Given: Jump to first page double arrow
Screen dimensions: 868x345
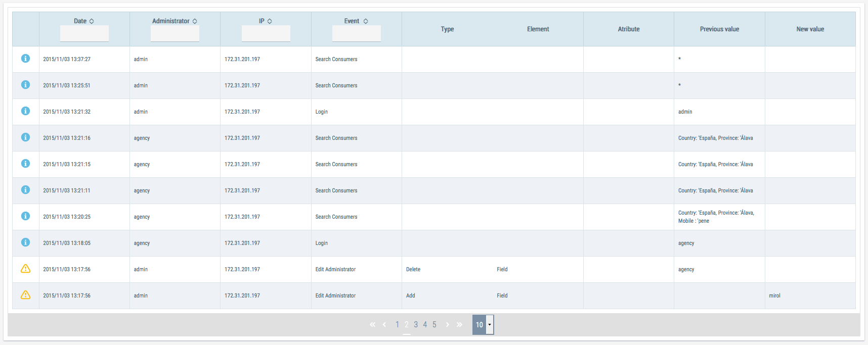Looking at the screenshot, I should 372,325.
